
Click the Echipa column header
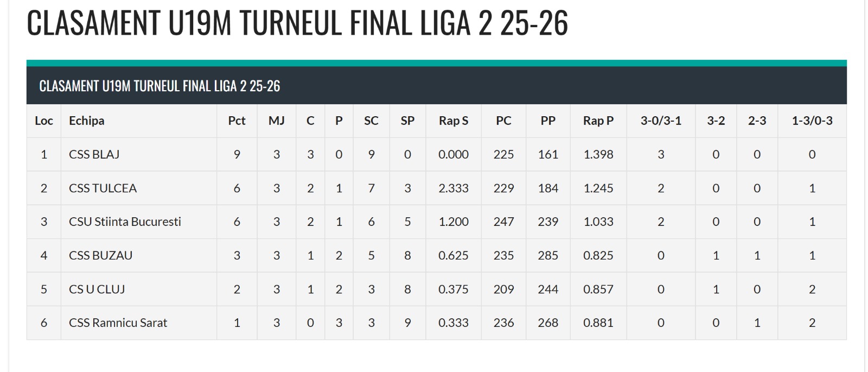[x=86, y=121]
